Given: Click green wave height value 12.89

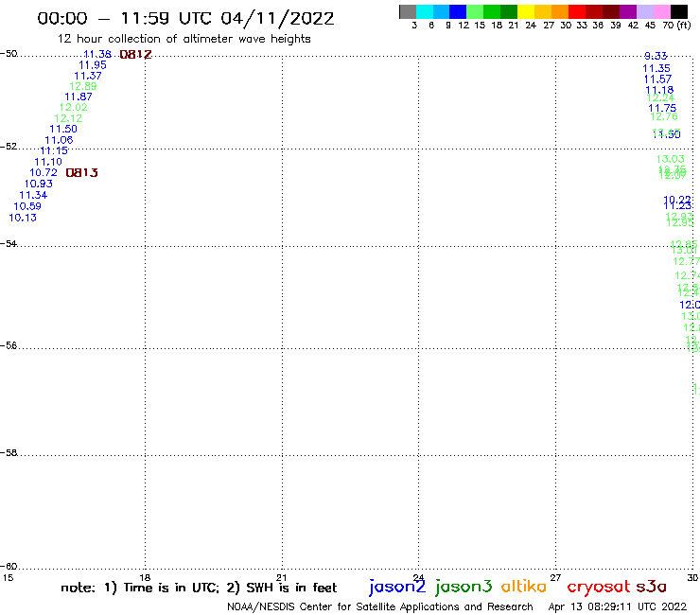Looking at the screenshot, I should tap(83, 86).
